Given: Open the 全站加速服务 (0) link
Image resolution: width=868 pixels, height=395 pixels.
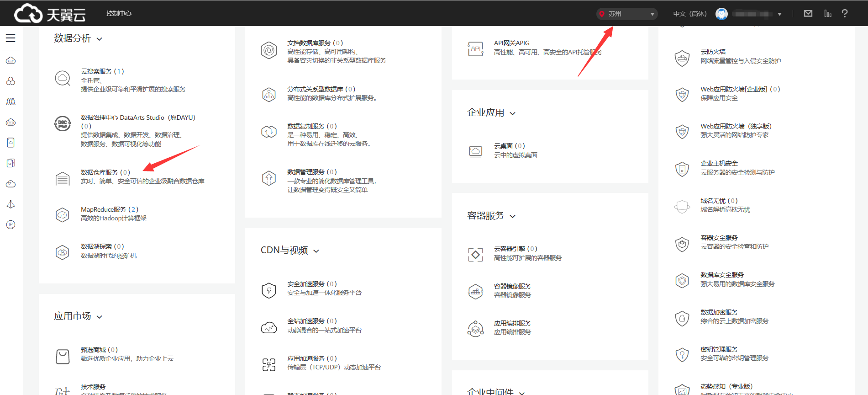Looking at the screenshot, I should coord(312,321).
